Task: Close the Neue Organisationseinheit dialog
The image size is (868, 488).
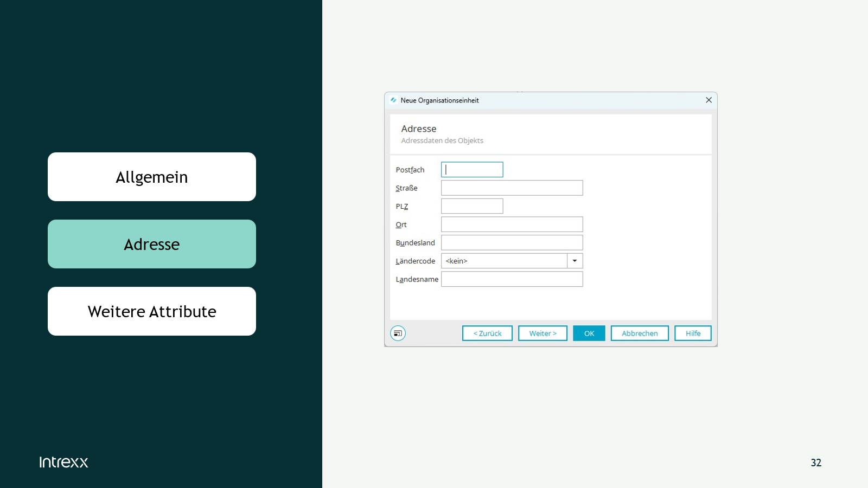Action: click(x=709, y=100)
